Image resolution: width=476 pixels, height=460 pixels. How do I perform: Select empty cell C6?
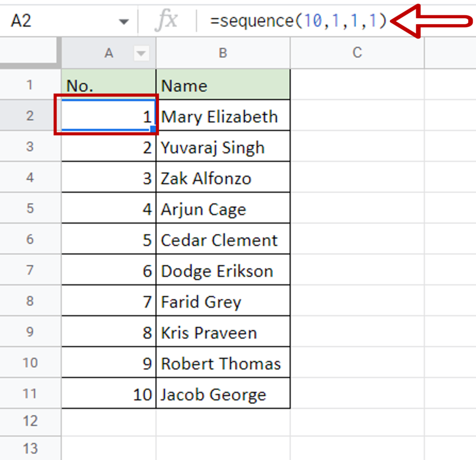click(357, 239)
